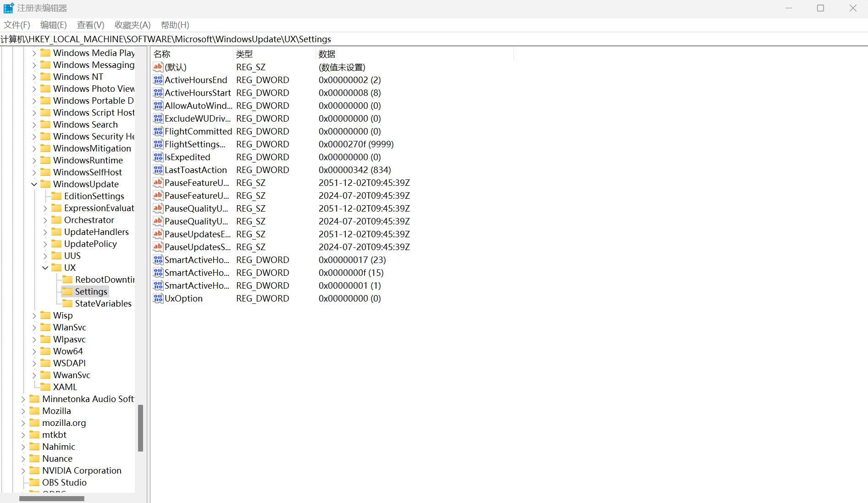Click the FlightCommitted value icon
This screenshot has height=503, width=868.
click(x=158, y=131)
